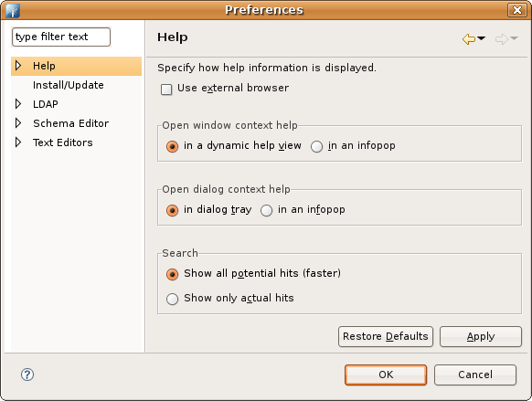
Task: Open the back history dropdown arrow
Action: (481, 38)
